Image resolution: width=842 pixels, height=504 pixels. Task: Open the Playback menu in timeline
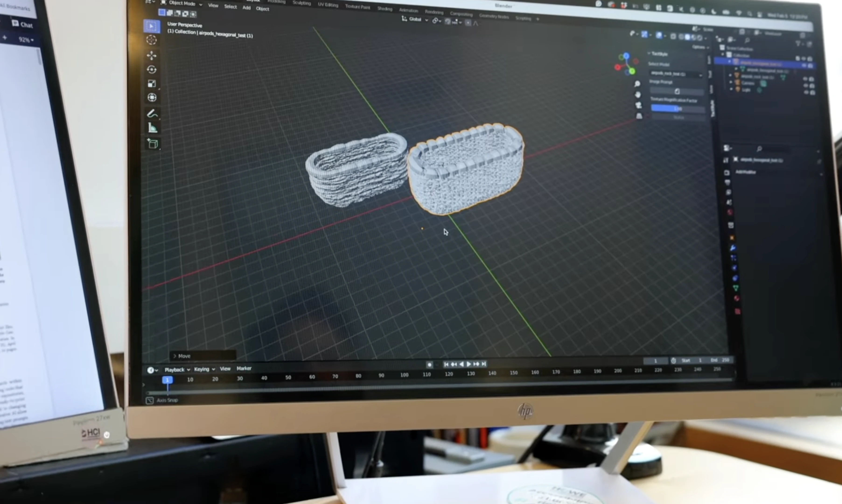[x=177, y=370]
